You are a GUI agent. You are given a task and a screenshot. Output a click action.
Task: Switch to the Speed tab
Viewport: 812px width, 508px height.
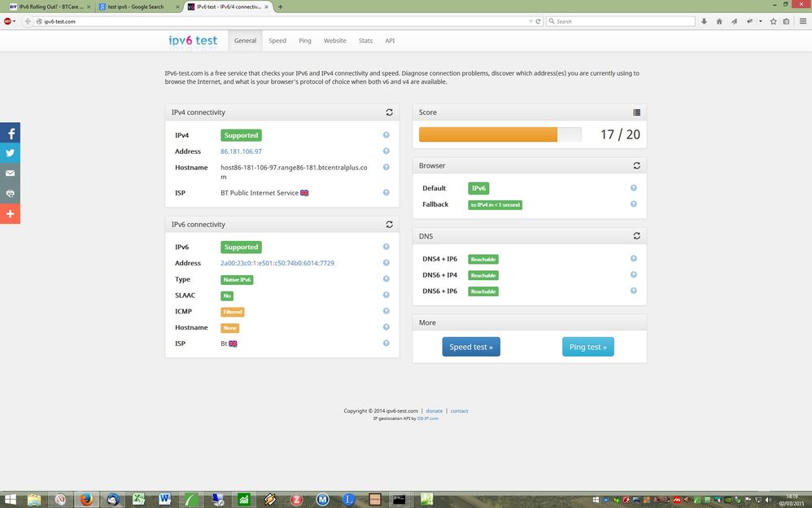(277, 41)
